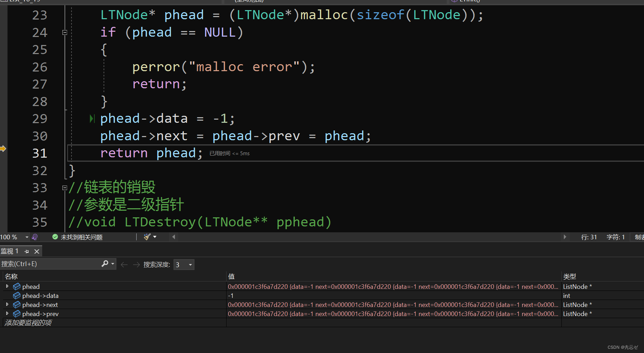Click the NULL keyword on line 24
This screenshot has height=353, width=644.
click(x=220, y=32)
